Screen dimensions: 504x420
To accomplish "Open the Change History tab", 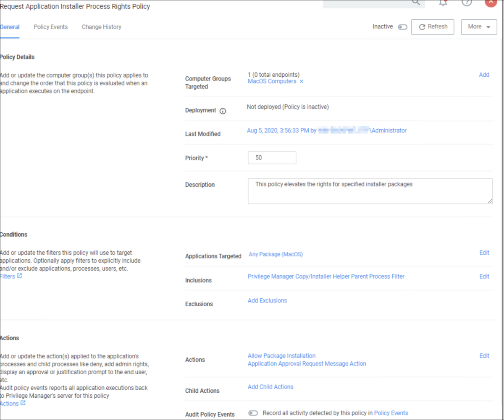I will coord(101,27).
